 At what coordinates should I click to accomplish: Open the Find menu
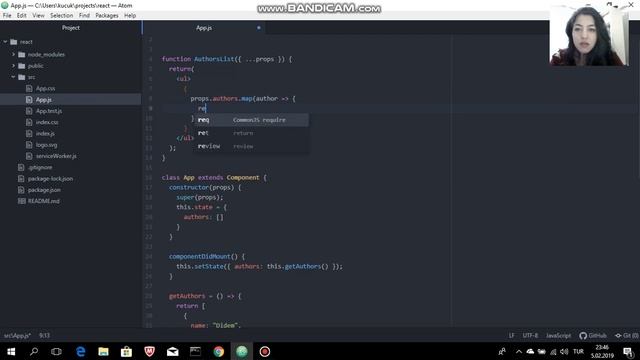point(84,16)
